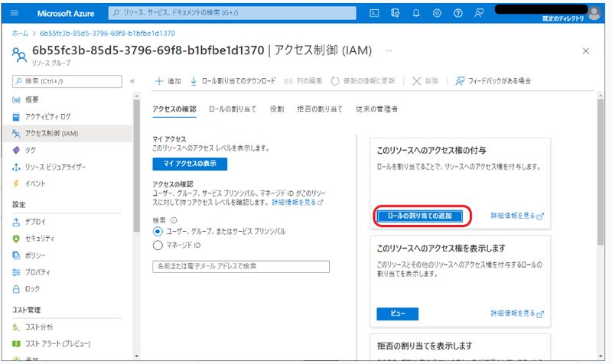The image size is (612, 364).
Task: Switch to ロールの割り当て tab
Action: [x=233, y=109]
